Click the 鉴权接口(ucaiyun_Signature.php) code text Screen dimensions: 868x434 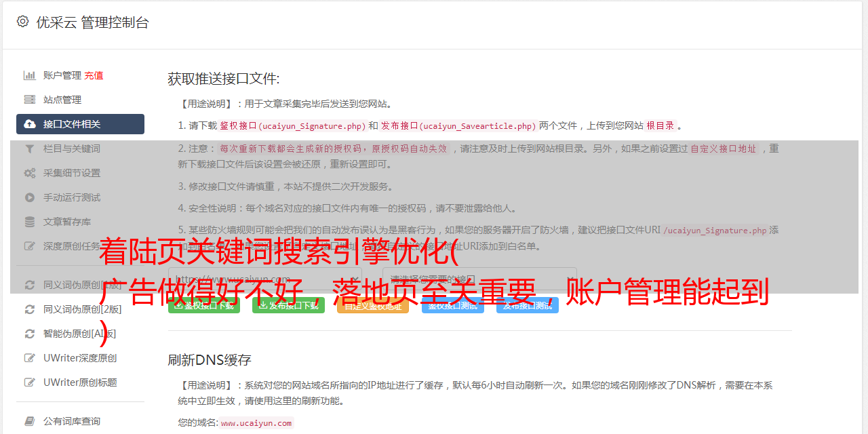tap(293, 125)
